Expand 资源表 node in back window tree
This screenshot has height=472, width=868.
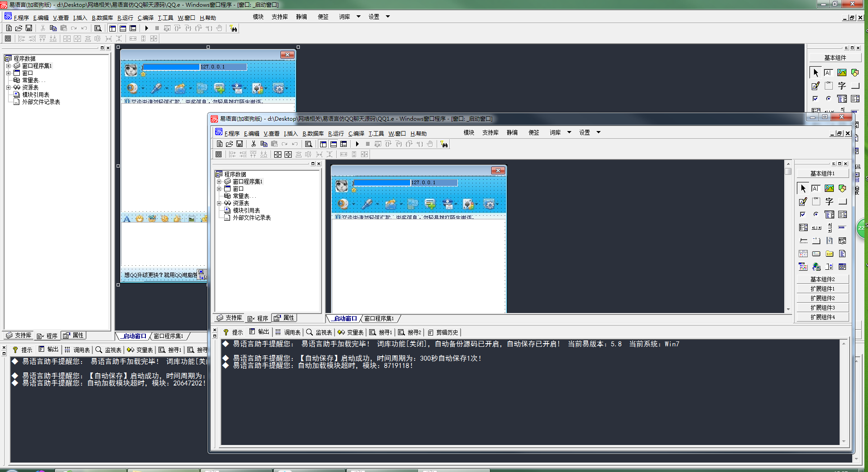(x=9, y=88)
